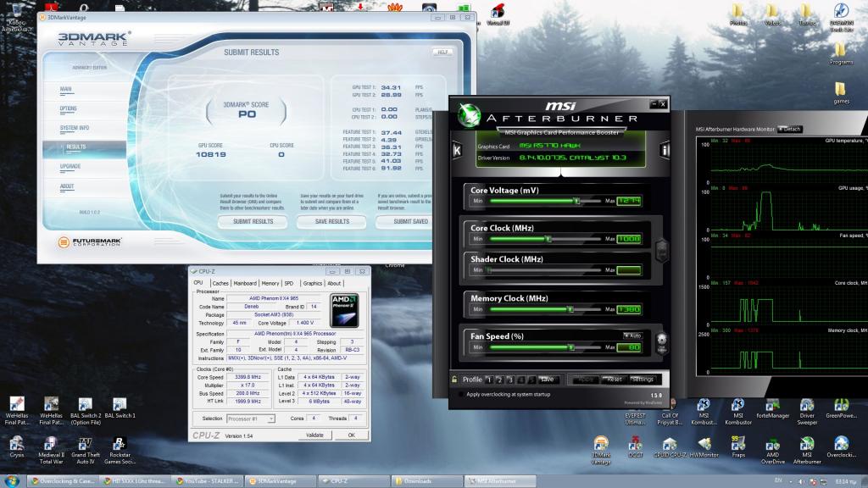868x488 pixels.
Task: Select the games folder on desktop
Action: click(841, 92)
